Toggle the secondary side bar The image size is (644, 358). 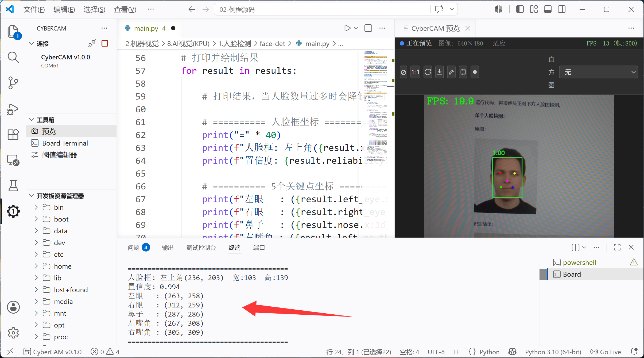562,9
